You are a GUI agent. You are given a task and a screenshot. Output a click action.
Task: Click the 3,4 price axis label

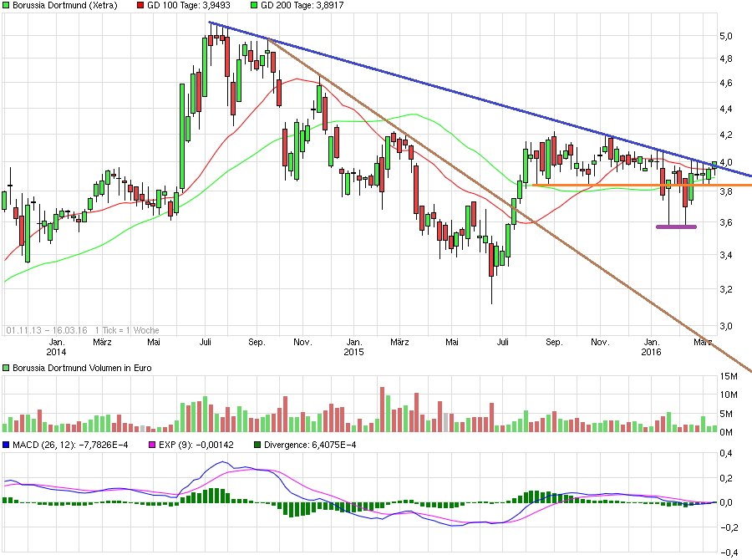[x=726, y=255]
